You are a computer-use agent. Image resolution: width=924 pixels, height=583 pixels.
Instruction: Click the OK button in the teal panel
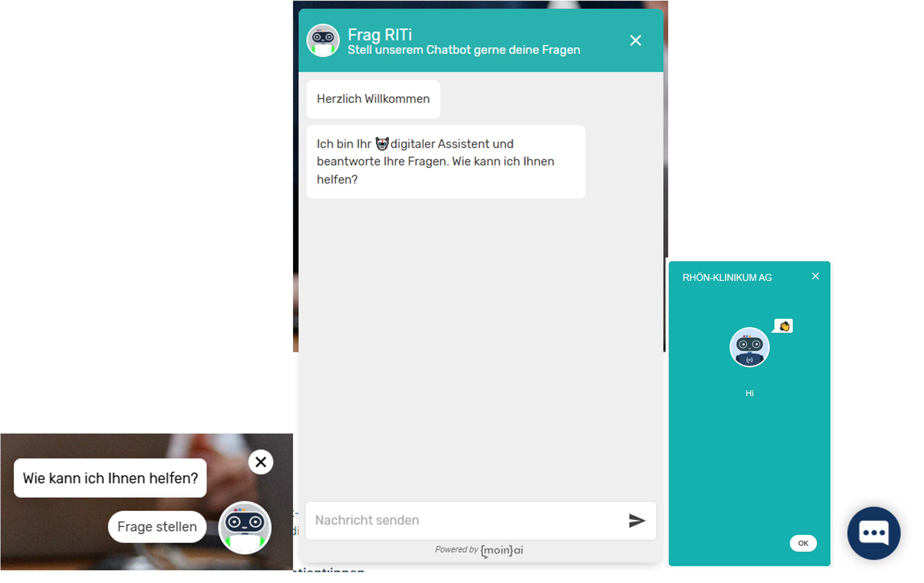click(803, 543)
